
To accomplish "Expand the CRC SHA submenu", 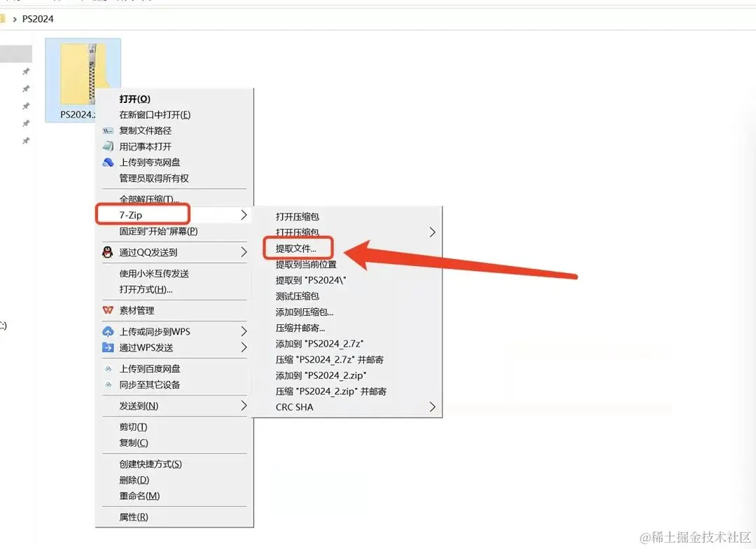I will (x=433, y=407).
